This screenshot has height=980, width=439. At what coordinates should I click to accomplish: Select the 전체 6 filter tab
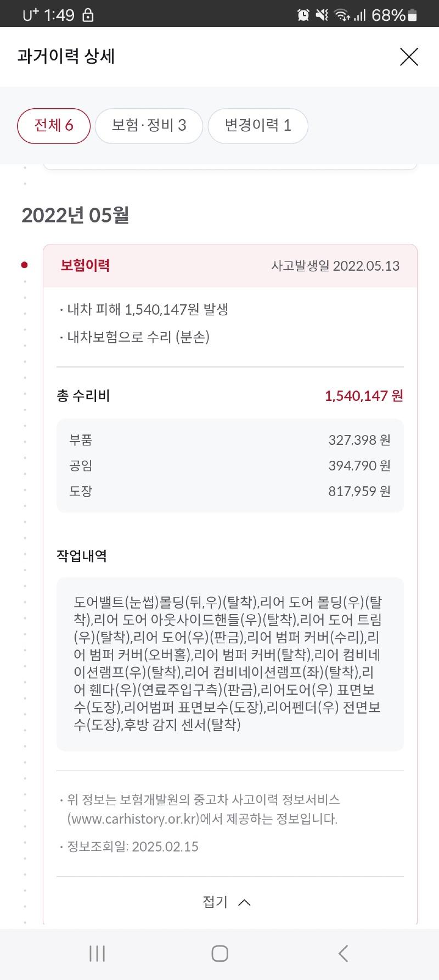pyautogui.click(x=54, y=126)
